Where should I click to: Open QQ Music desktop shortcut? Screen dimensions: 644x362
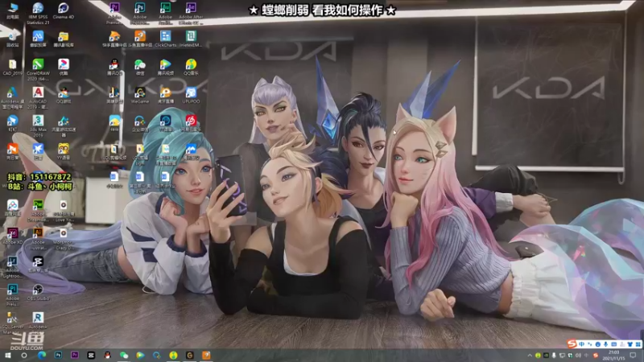[x=191, y=67]
